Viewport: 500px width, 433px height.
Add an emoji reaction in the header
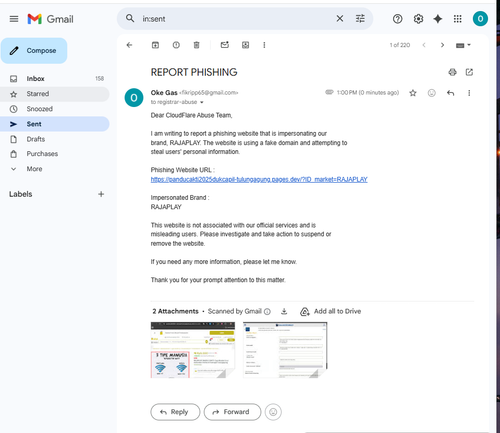click(x=432, y=93)
